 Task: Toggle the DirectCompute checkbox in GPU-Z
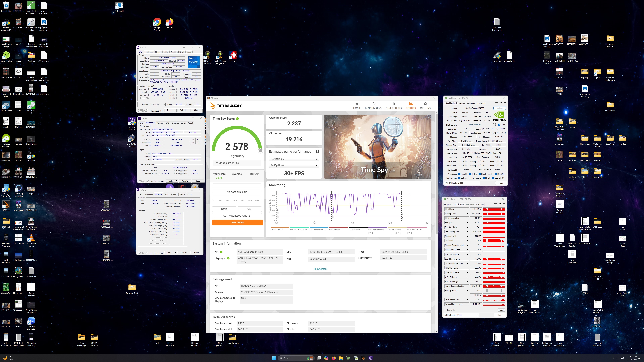click(x=479, y=174)
